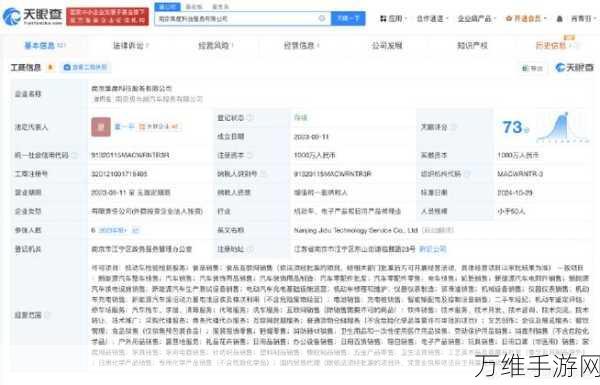Open the 附近公司 link after the address
600x385 pixels.
tap(432, 249)
